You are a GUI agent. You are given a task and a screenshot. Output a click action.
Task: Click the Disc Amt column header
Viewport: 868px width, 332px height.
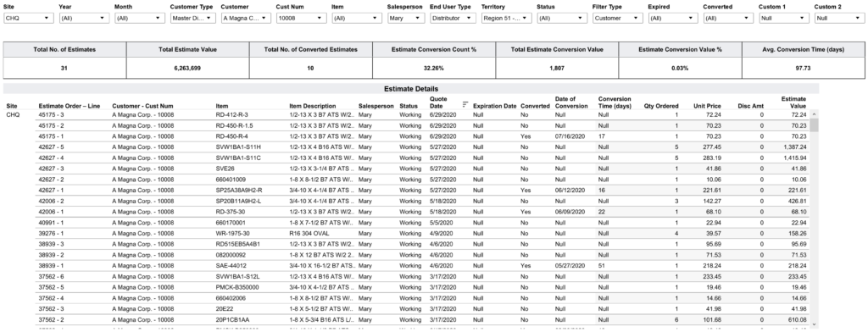click(751, 106)
